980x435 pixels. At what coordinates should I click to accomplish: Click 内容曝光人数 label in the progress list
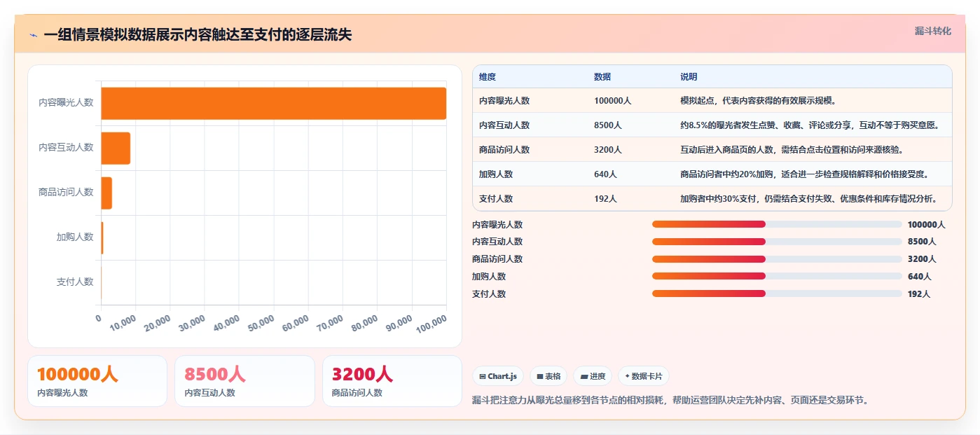coord(497,225)
